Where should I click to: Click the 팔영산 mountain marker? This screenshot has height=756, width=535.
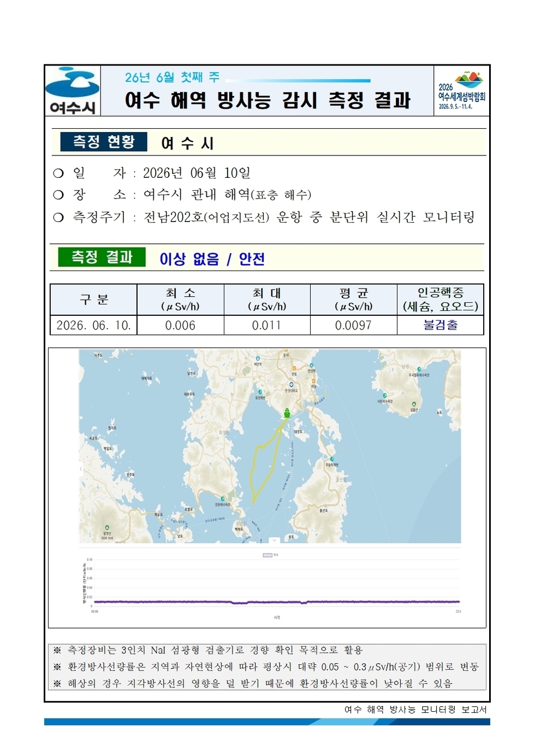click(x=107, y=527)
